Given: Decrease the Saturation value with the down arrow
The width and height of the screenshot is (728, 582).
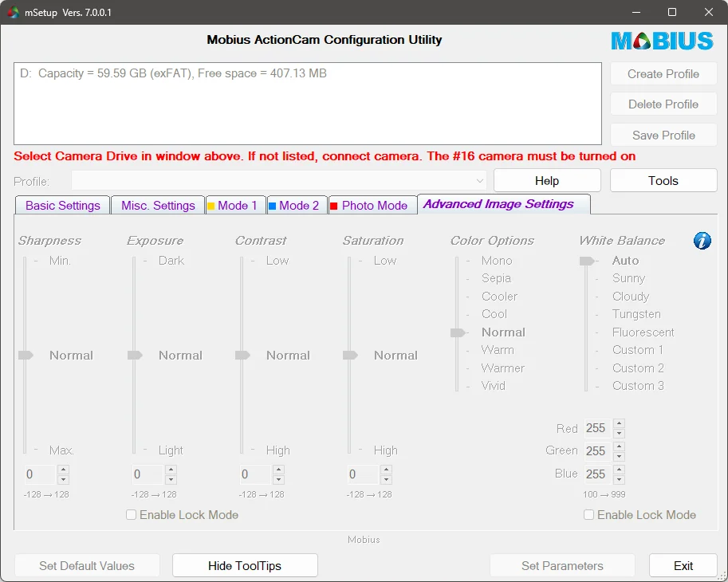Looking at the screenshot, I should (x=386, y=480).
